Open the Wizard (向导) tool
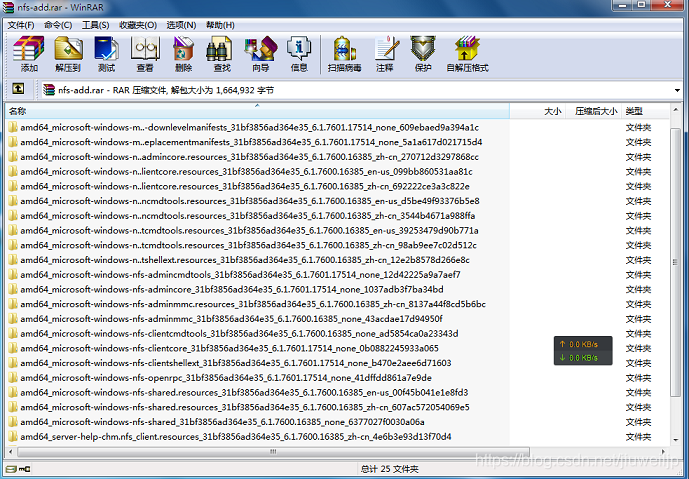The height and width of the screenshot is (479, 689). point(261,54)
